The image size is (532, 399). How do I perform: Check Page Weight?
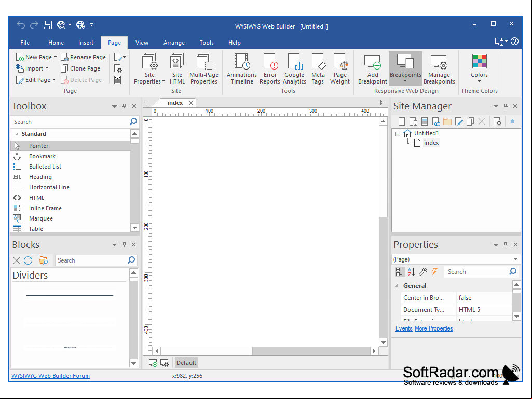(340, 68)
